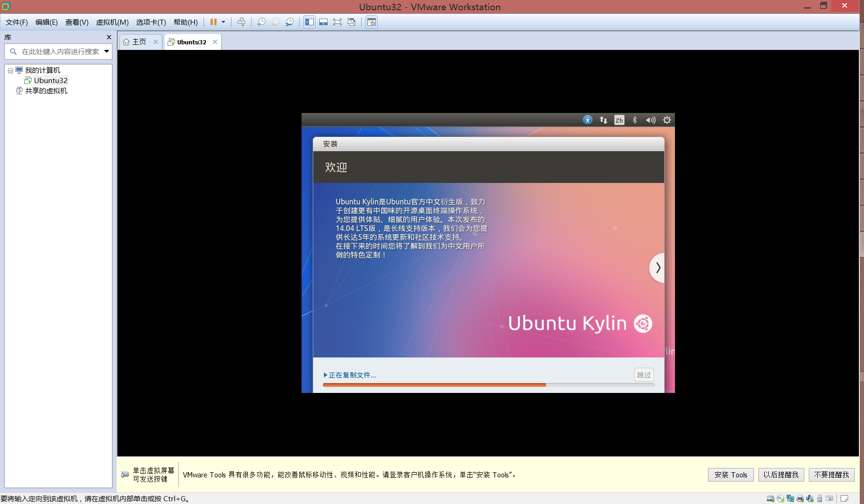Open the 查看(V) menu
The image size is (864, 504).
click(77, 22)
